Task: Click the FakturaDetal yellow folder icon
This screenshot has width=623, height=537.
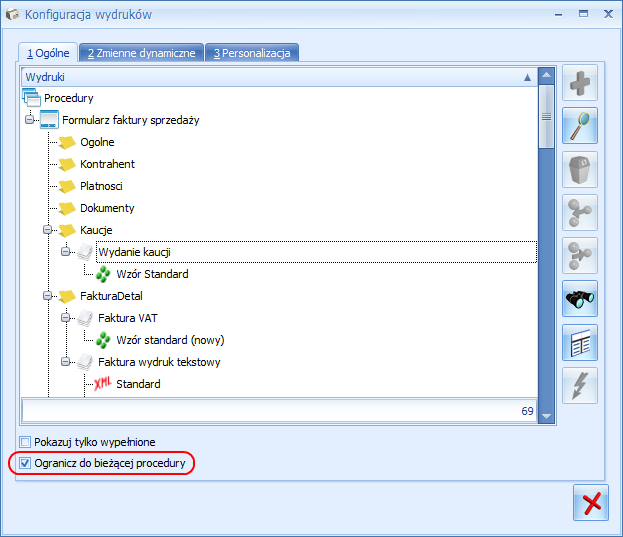Action: (67, 296)
